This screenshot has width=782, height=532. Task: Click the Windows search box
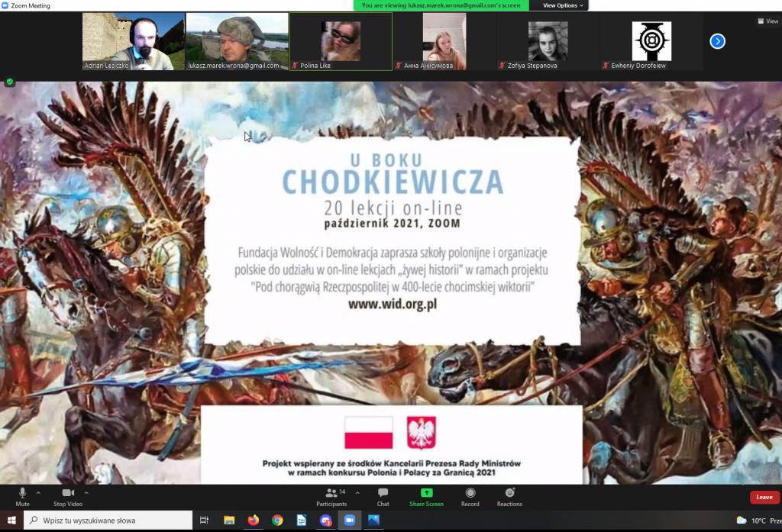[x=108, y=521]
